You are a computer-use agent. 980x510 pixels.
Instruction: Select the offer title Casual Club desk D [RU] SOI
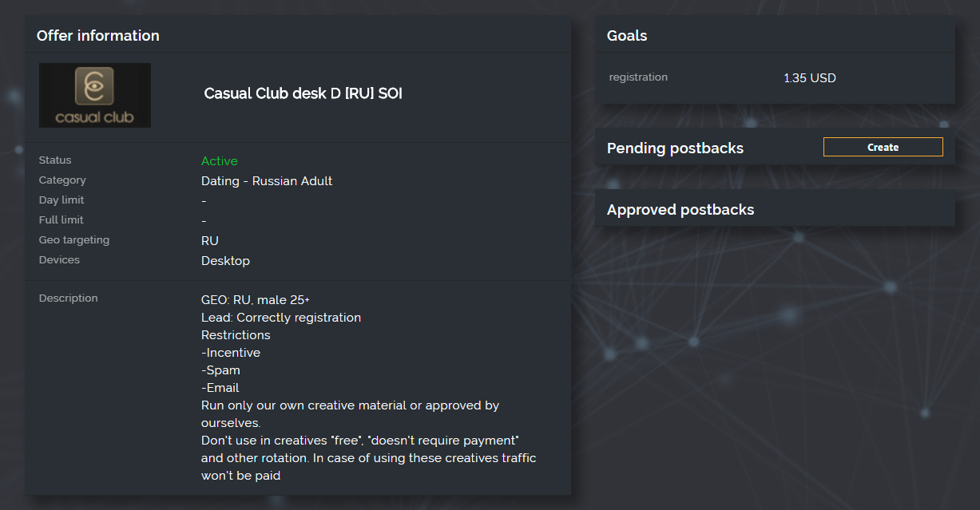coord(304,93)
